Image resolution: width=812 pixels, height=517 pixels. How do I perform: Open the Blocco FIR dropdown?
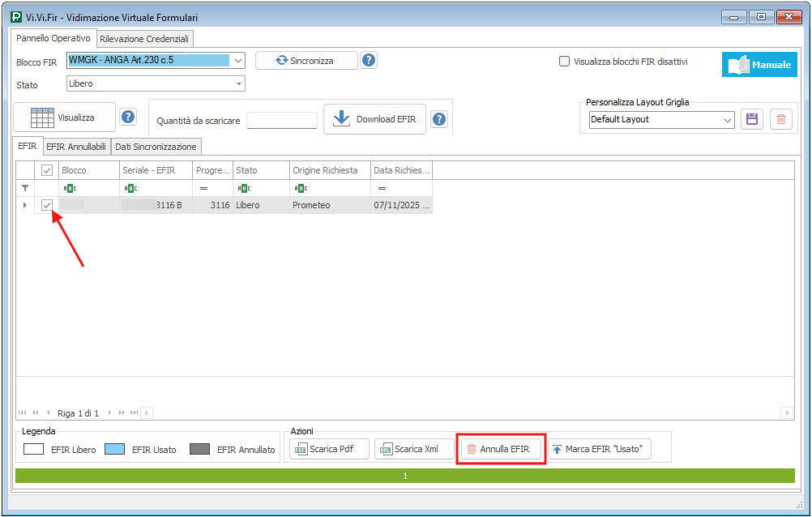point(237,60)
